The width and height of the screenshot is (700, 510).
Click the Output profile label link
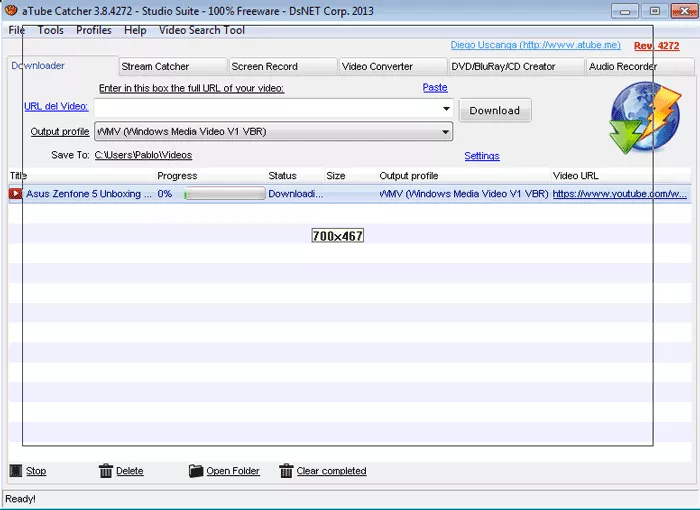(x=60, y=132)
